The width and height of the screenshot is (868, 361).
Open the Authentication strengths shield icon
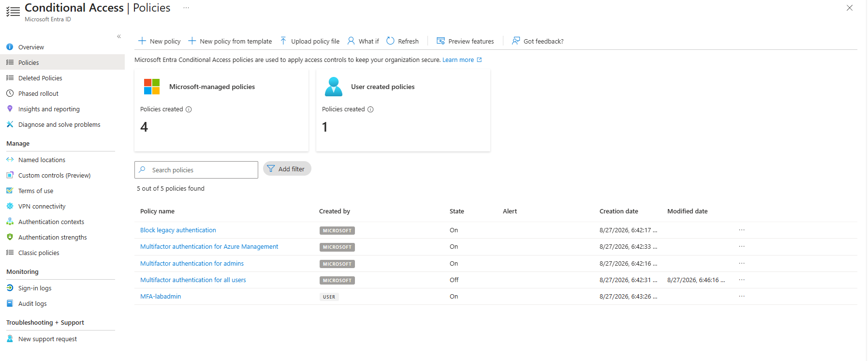10,237
